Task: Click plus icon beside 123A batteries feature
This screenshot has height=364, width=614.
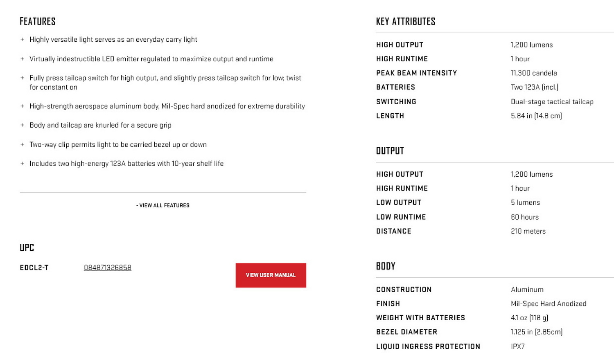Action: 22,164
